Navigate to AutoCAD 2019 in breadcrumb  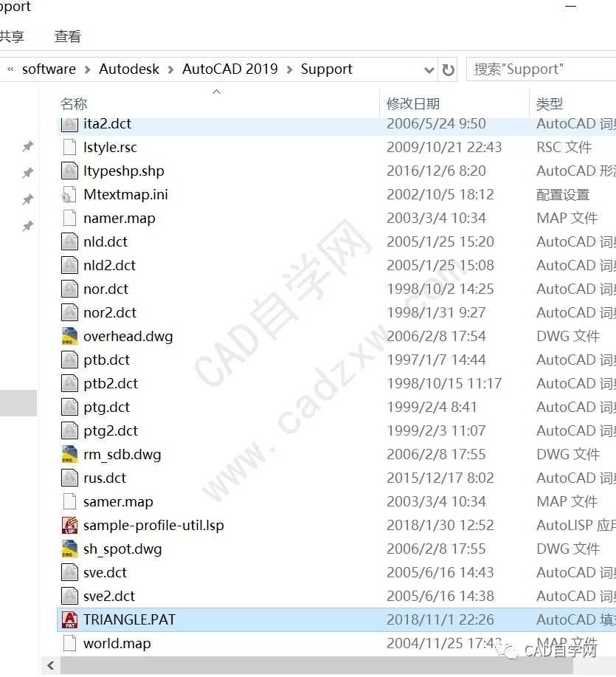point(230,69)
